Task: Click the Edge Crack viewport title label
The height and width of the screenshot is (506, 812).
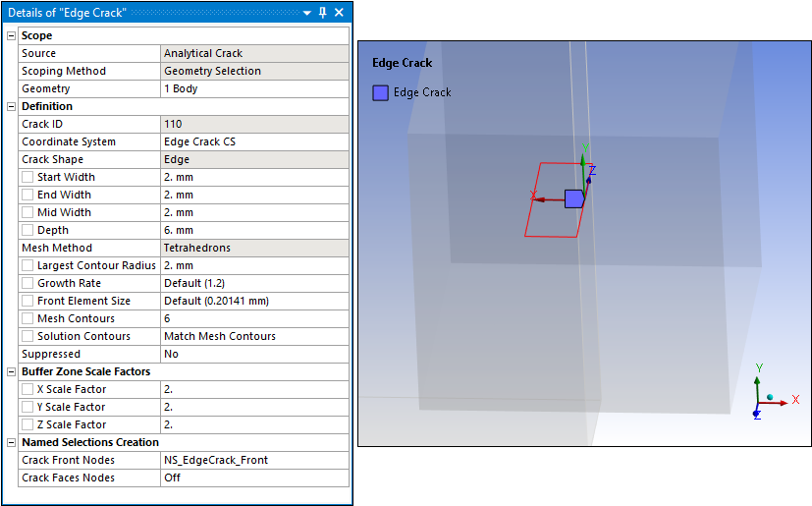Action: tap(402, 63)
